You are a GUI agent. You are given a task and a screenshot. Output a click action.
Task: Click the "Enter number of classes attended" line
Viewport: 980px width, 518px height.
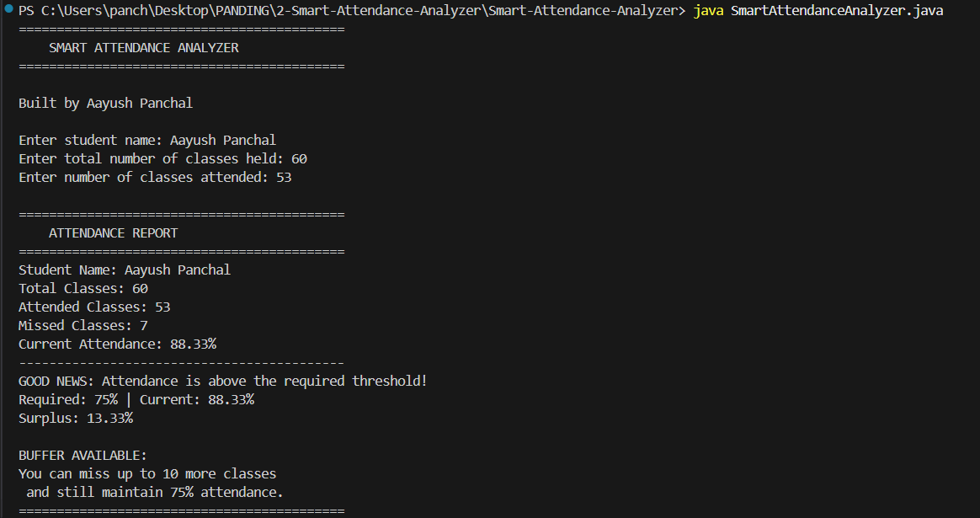[x=155, y=178]
